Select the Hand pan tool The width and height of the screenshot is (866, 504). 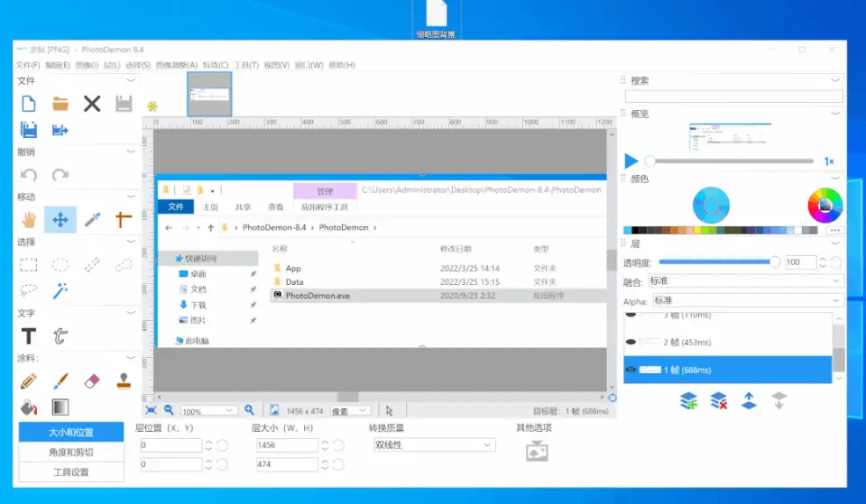(x=29, y=220)
